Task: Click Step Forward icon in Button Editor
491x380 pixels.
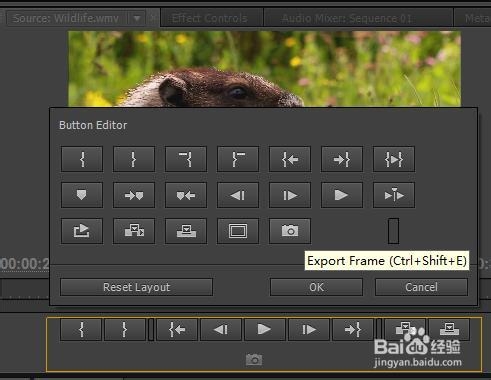Action: tap(290, 195)
